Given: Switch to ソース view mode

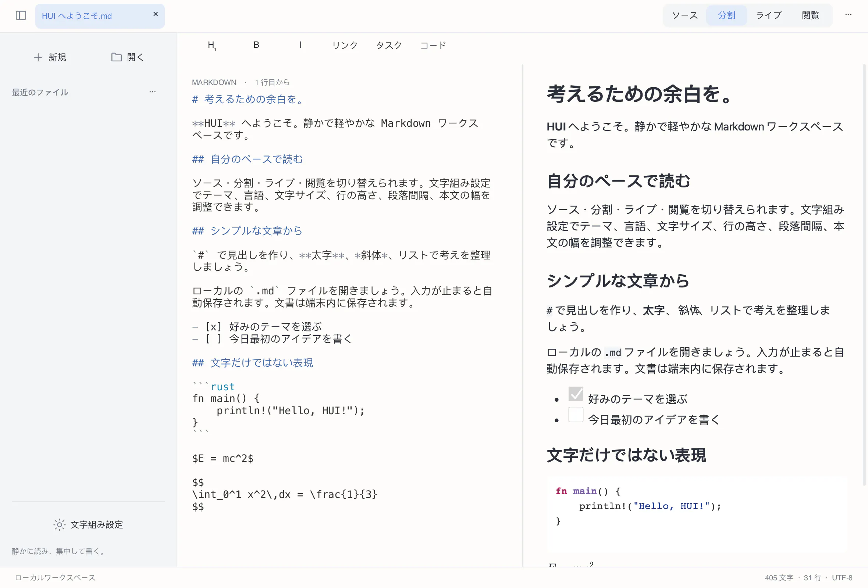Looking at the screenshot, I should pyautogui.click(x=684, y=15).
